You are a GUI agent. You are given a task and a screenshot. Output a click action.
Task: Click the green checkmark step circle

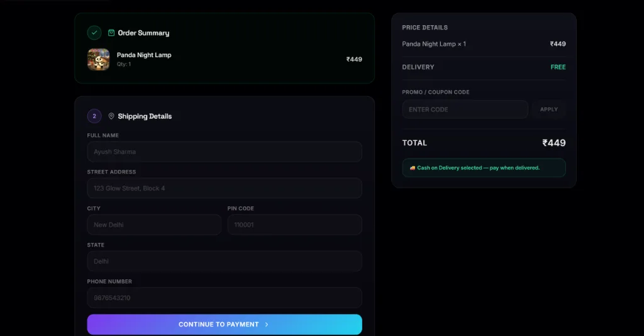[x=94, y=33]
